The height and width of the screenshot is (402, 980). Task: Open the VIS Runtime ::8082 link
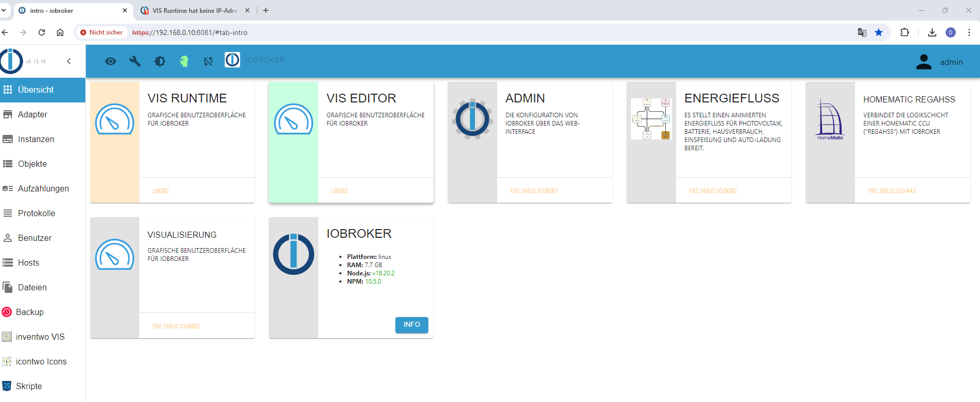(x=160, y=191)
